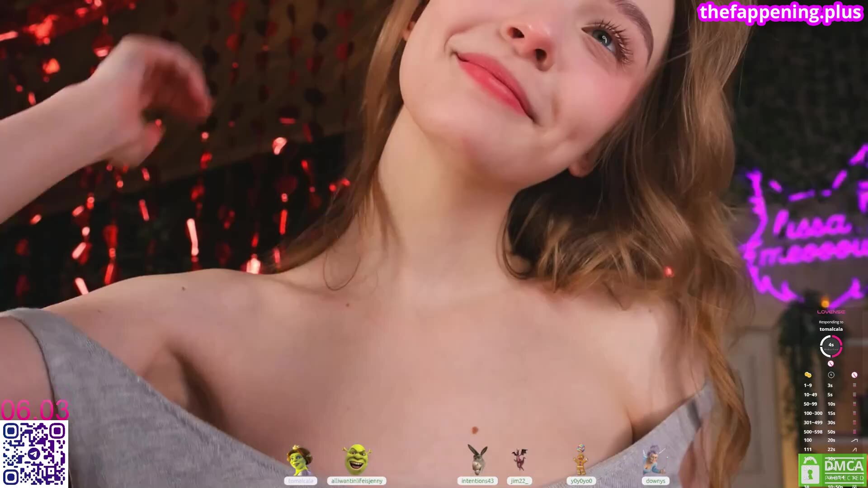Click the intentions43 username label
The height and width of the screenshot is (488, 868).
pyautogui.click(x=477, y=481)
